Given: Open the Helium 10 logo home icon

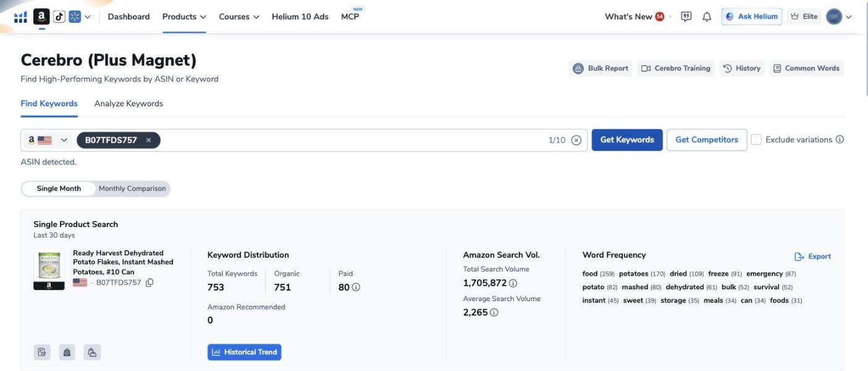Looking at the screenshot, I should point(20,17).
